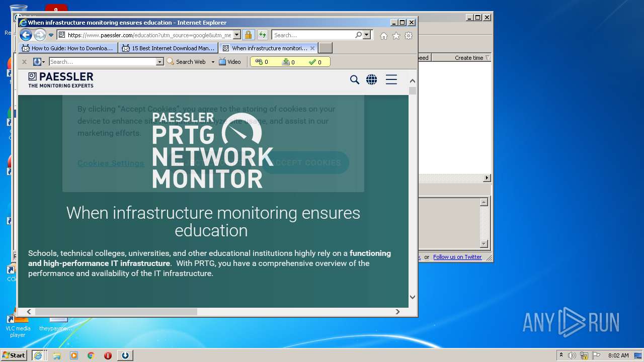Switch to '15 Best Internet Download Man...' tab
Image resolution: width=644 pixels, height=362 pixels.
pyautogui.click(x=169, y=48)
